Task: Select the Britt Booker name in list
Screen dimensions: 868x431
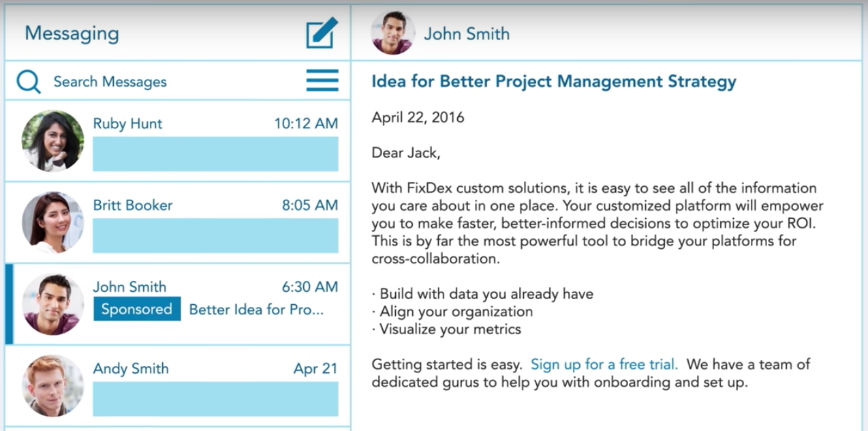Action: [x=133, y=205]
